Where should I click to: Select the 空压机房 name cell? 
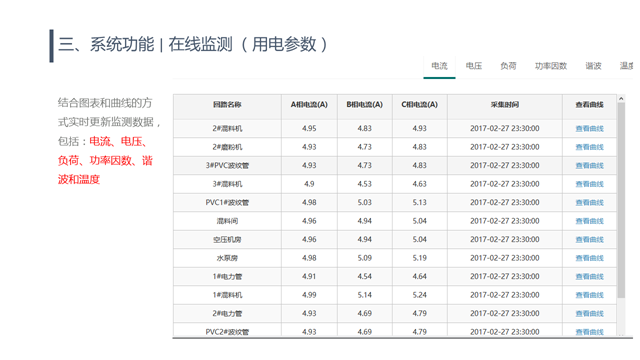(227, 240)
